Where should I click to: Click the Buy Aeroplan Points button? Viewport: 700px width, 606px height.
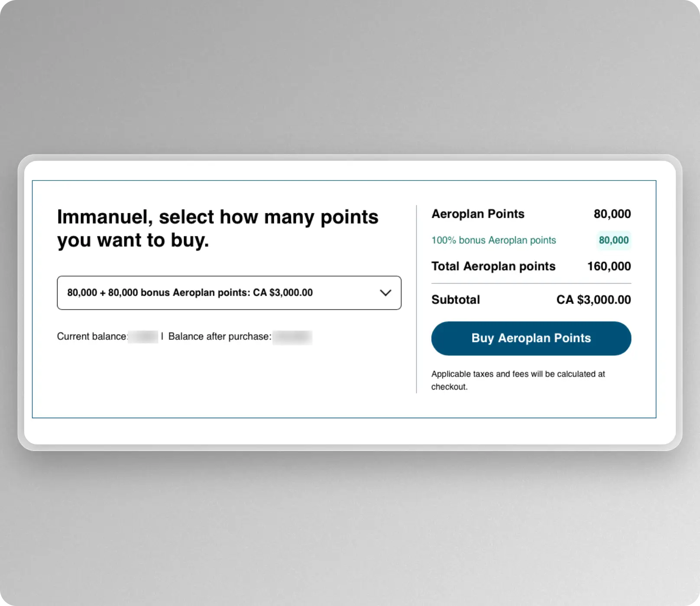coord(531,338)
